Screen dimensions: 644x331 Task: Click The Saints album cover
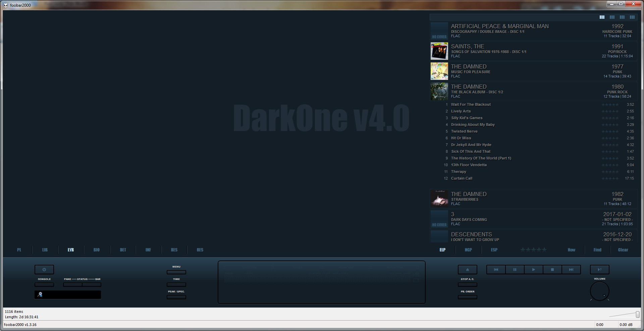coord(439,51)
